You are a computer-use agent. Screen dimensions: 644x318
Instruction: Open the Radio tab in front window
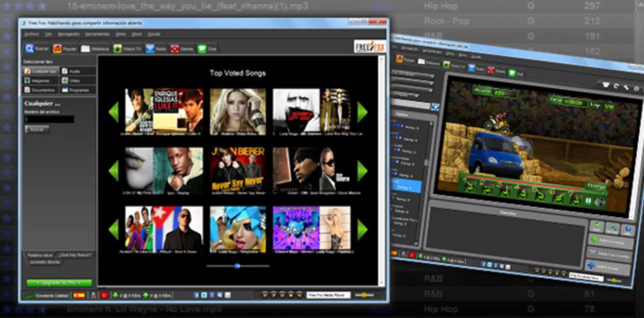[156, 48]
